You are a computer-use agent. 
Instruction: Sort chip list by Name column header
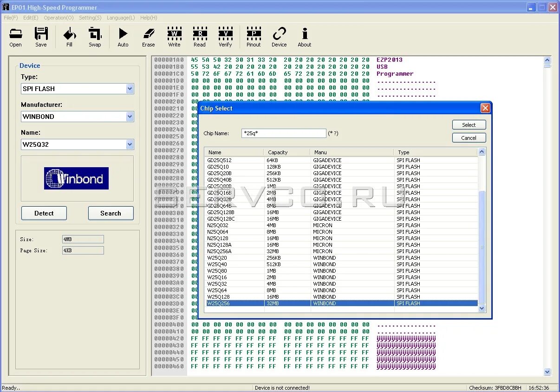(234, 152)
